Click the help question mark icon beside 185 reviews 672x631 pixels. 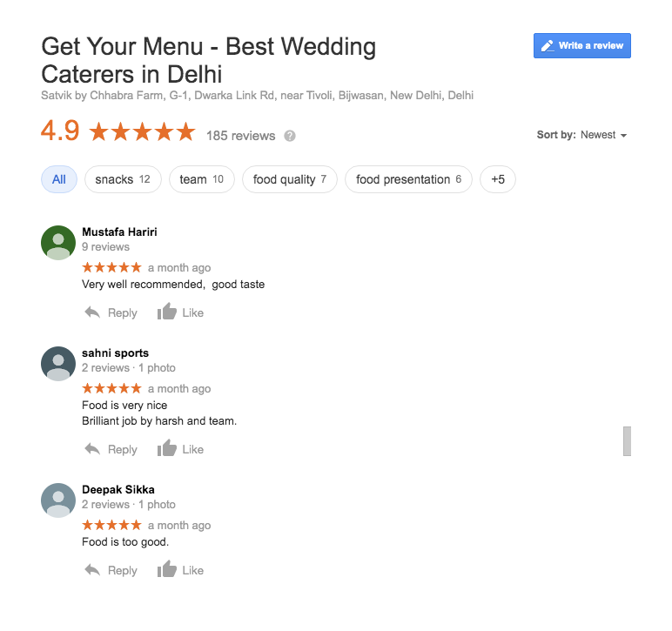290,136
